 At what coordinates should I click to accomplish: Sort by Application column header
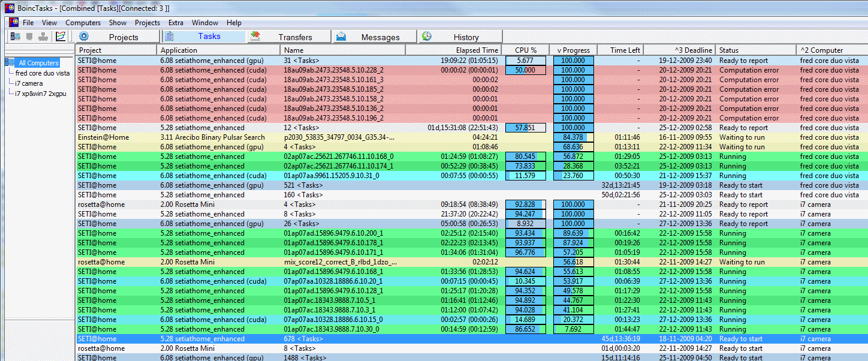coord(218,50)
